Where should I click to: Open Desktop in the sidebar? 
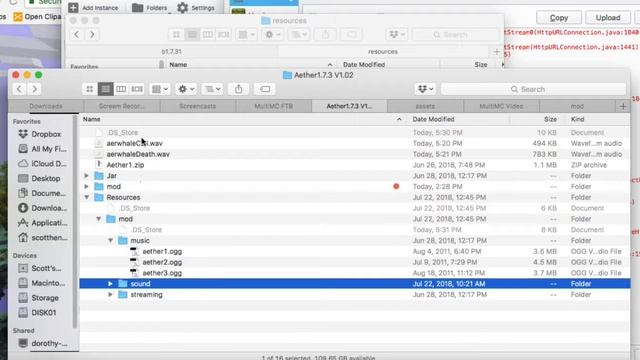coord(40,178)
